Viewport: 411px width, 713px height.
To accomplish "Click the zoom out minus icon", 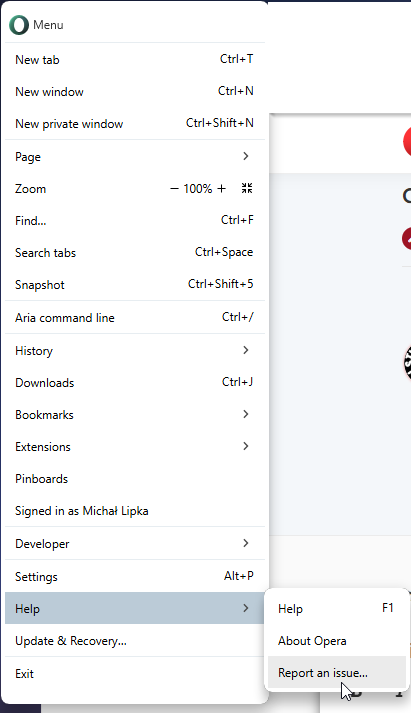I will click(x=174, y=189).
